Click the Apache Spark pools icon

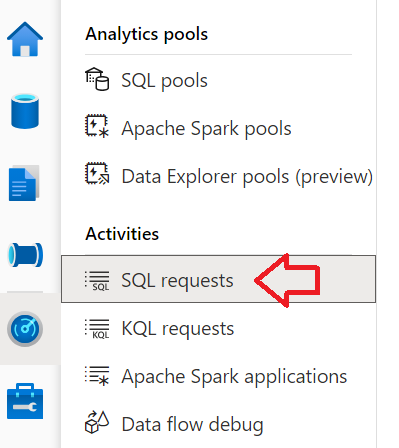tap(97, 126)
